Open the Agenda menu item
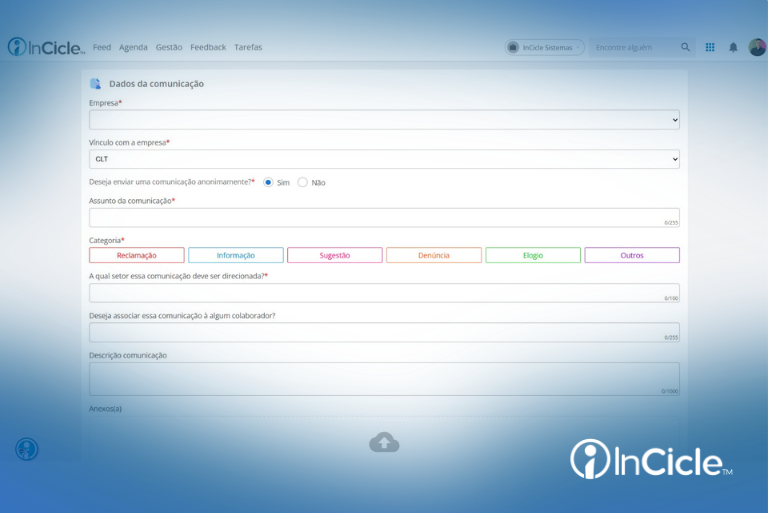The image size is (768, 513). [x=133, y=47]
